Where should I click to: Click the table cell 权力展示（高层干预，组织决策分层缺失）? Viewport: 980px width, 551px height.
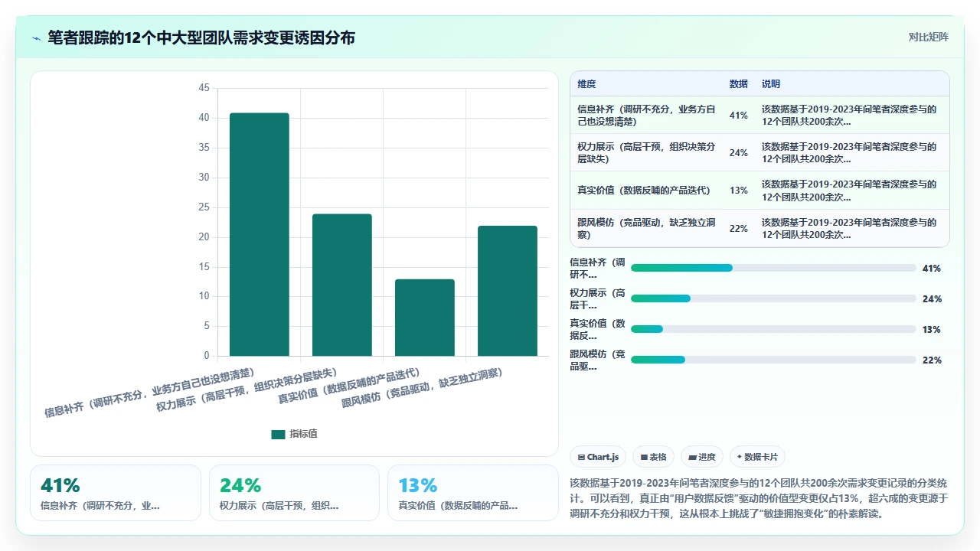click(647, 152)
